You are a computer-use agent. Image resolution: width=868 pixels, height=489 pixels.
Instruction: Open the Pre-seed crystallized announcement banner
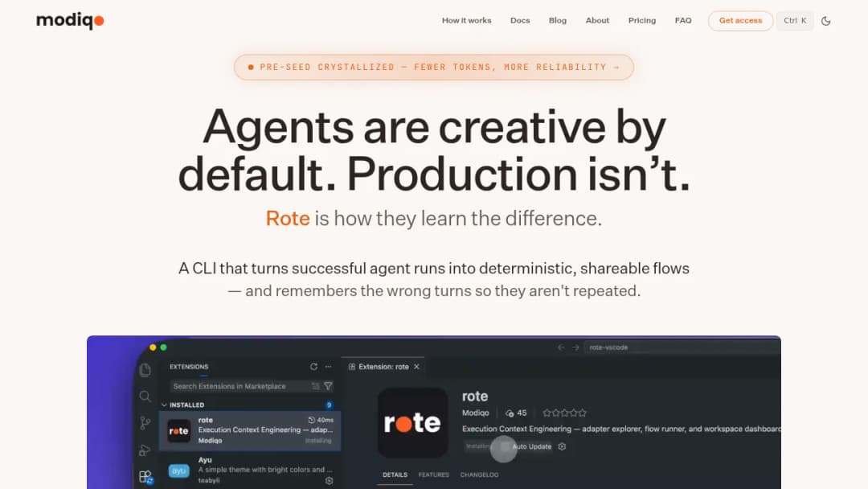point(433,67)
